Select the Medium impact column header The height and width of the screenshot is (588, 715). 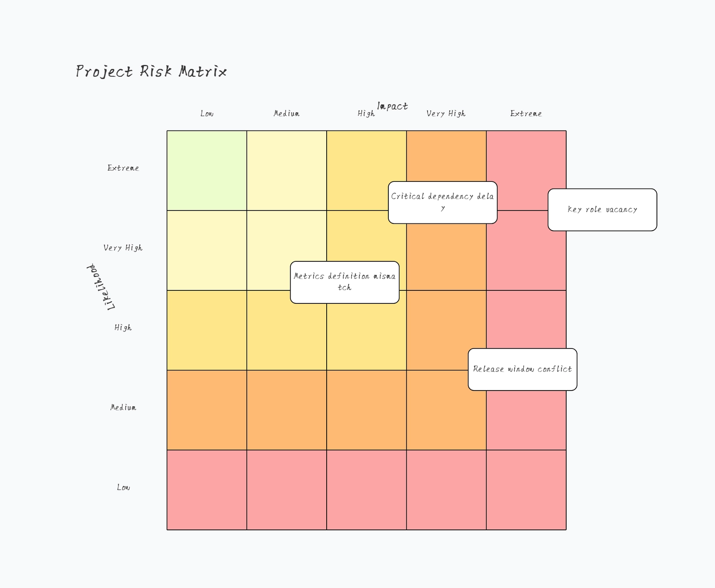point(286,113)
